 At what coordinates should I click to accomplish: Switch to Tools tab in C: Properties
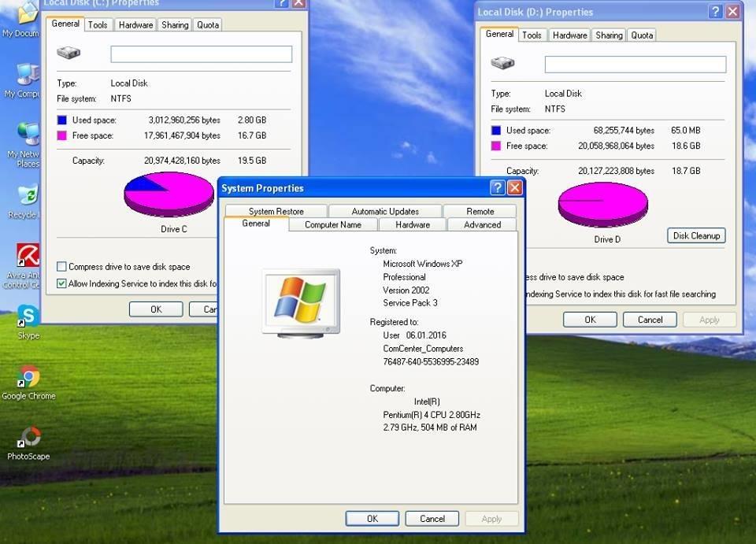tap(98, 25)
